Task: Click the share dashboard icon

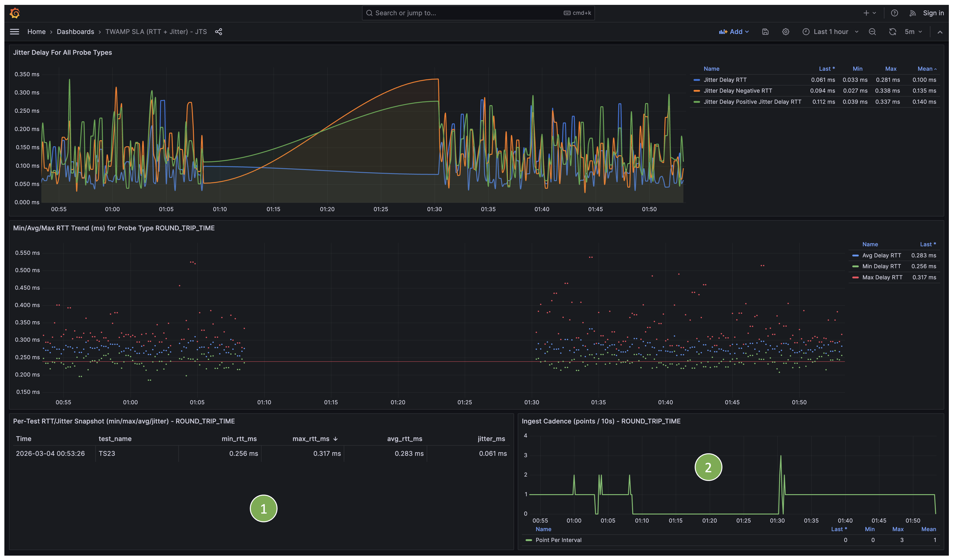Action: click(x=219, y=32)
